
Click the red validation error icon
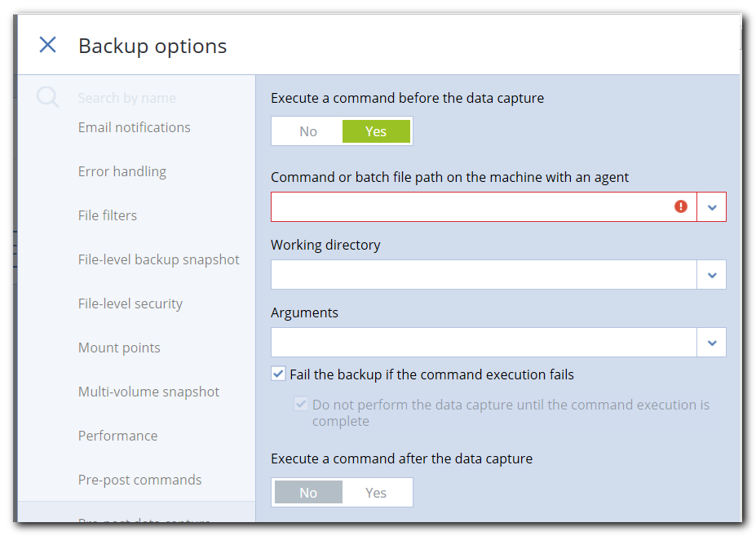tap(680, 206)
